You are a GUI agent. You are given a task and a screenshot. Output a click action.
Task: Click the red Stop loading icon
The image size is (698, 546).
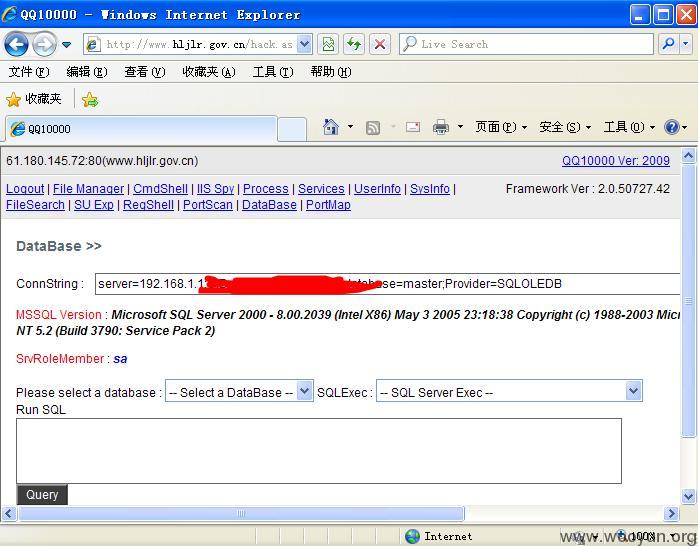pyautogui.click(x=380, y=44)
